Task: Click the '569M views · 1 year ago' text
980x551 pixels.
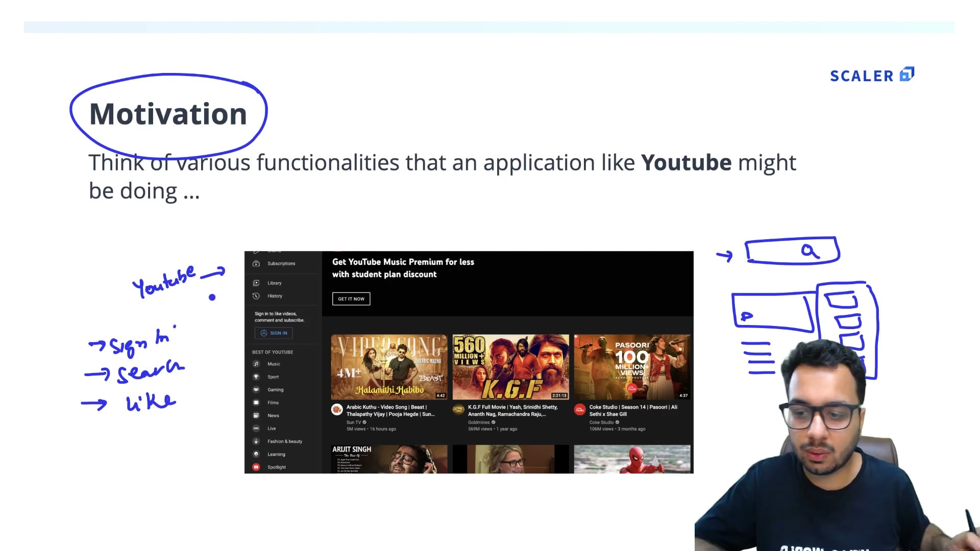Action: [x=493, y=429]
